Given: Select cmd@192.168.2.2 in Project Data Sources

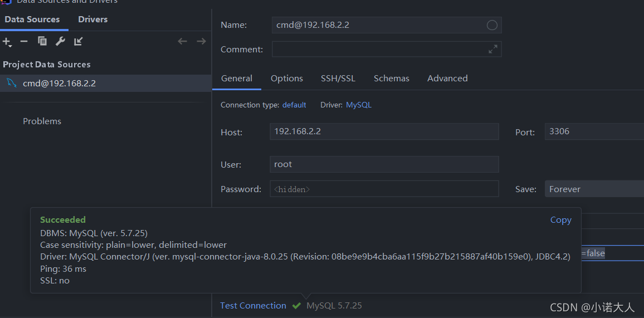Looking at the screenshot, I should tap(105, 84).
